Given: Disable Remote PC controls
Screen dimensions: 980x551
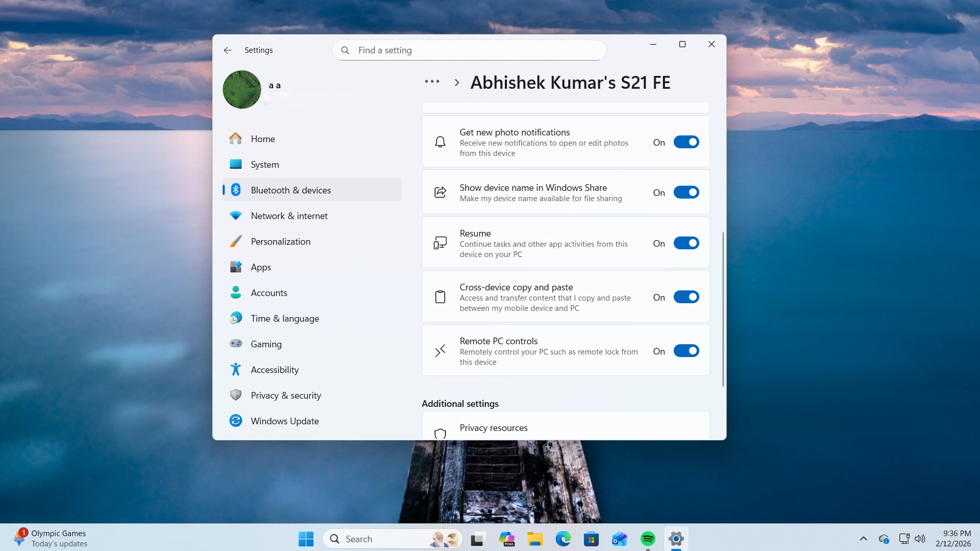Looking at the screenshot, I should point(687,351).
